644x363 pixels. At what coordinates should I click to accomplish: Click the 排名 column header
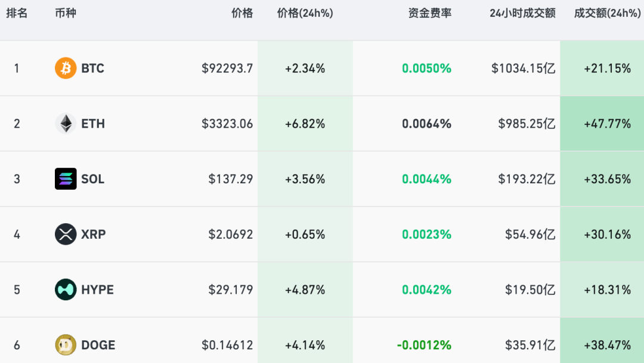17,13
